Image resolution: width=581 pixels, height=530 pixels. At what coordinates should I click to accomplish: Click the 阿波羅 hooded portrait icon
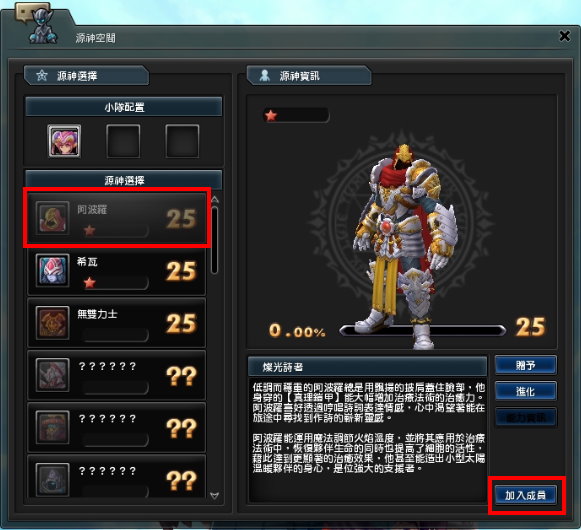pos(52,218)
